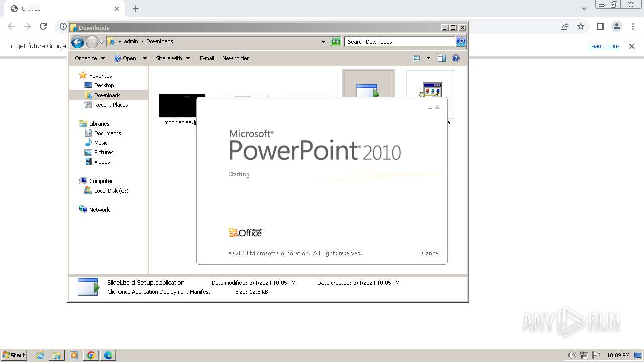Open network icon in system tray

coord(584,355)
